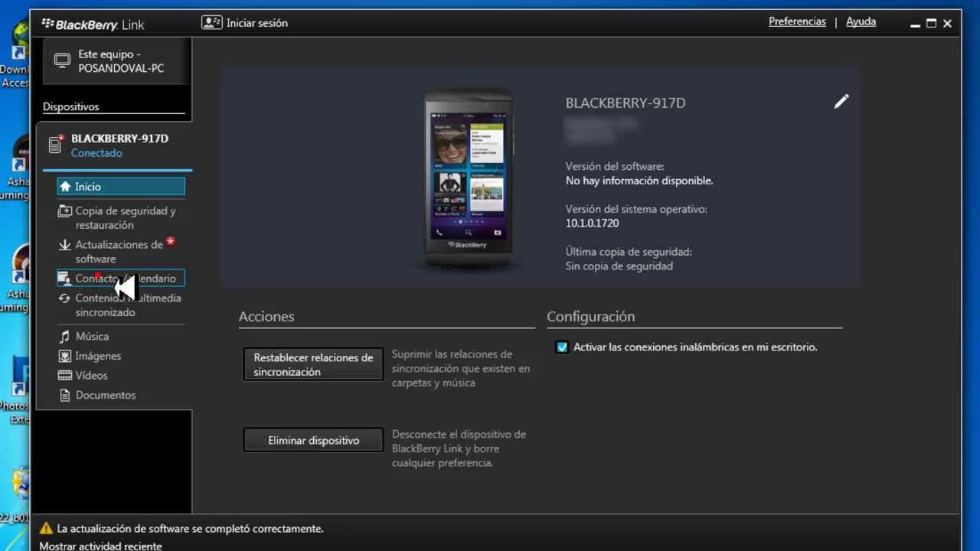Click the software updates download icon
The image size is (980, 551).
point(65,245)
